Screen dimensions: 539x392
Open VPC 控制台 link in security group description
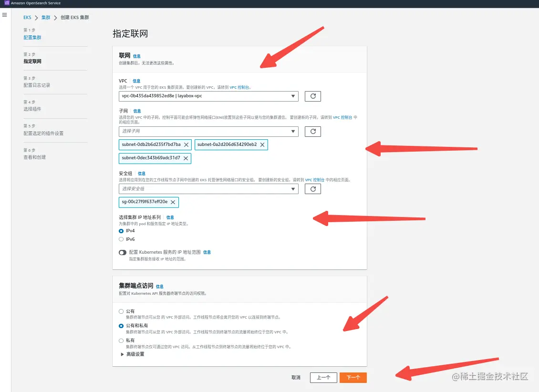(314, 180)
